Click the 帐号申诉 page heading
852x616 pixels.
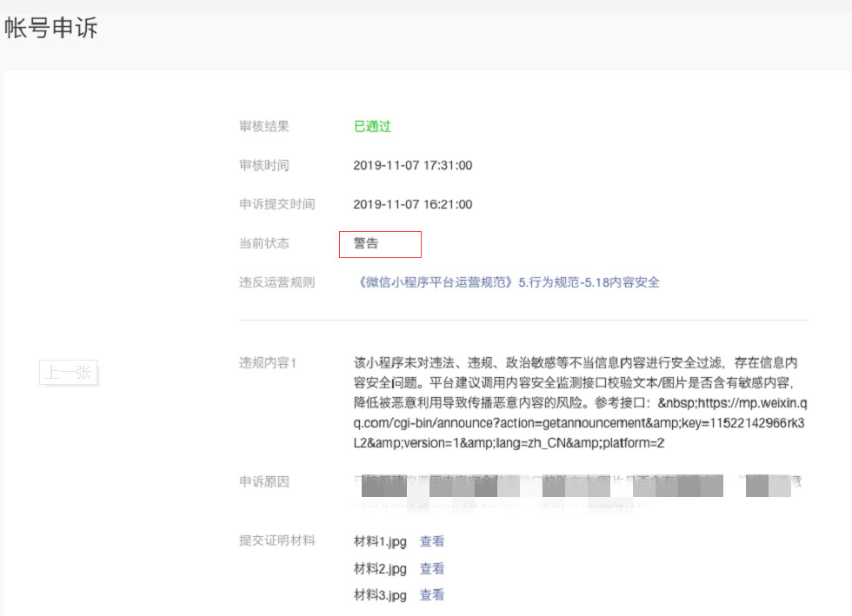coord(50,29)
